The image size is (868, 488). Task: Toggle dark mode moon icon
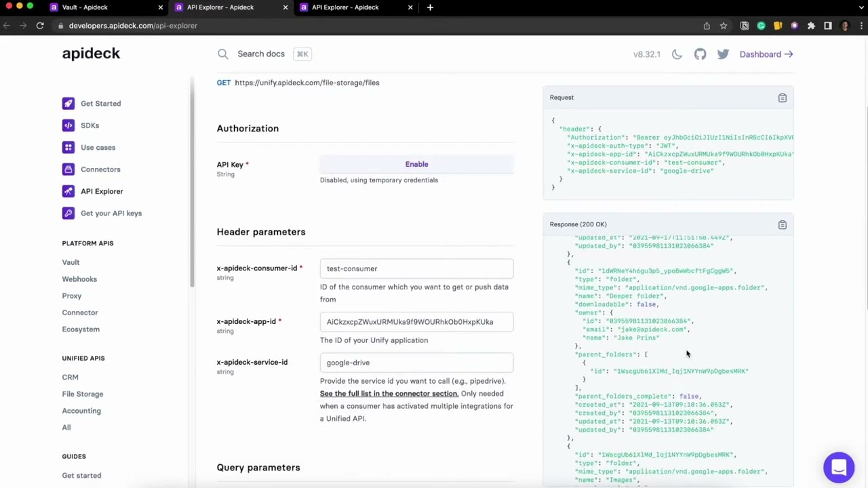point(677,54)
